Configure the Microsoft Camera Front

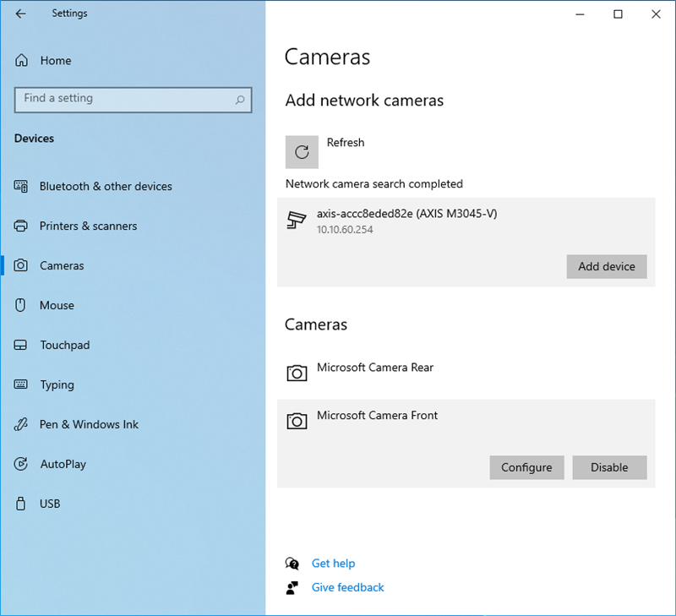(x=526, y=467)
